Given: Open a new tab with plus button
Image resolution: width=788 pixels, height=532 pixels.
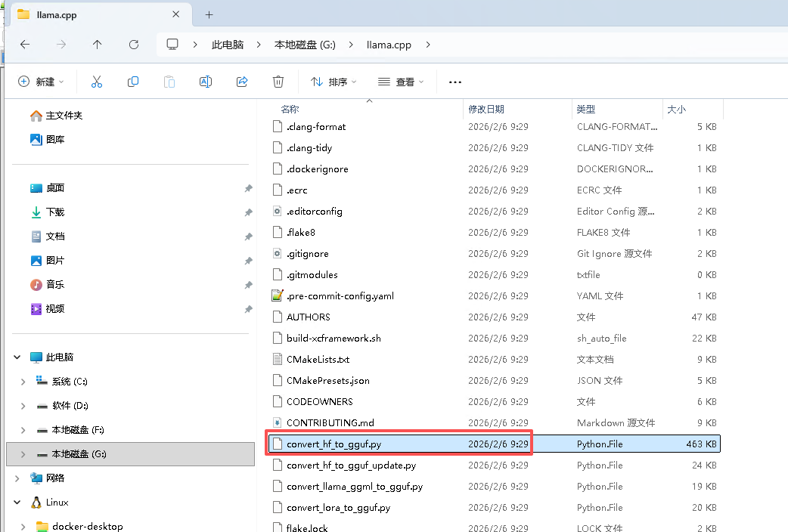Looking at the screenshot, I should (x=209, y=14).
